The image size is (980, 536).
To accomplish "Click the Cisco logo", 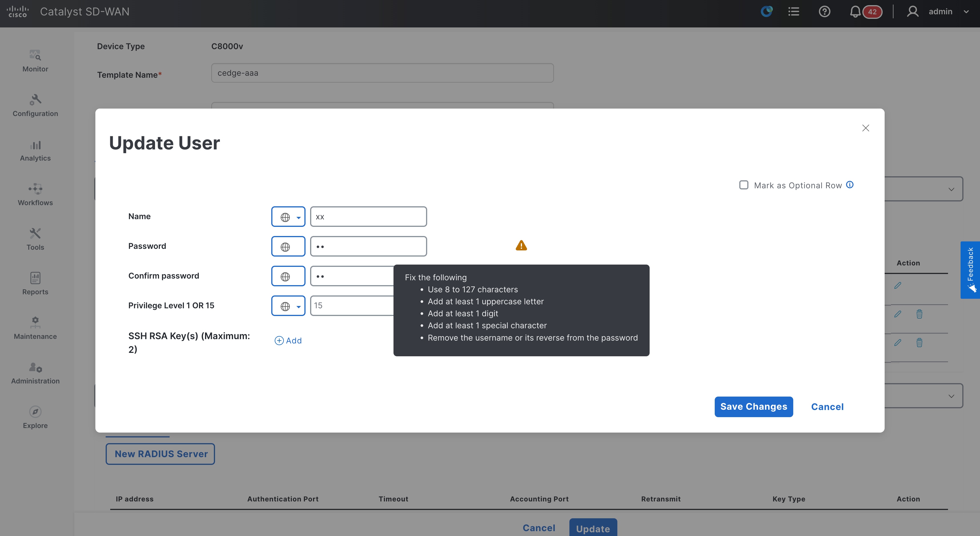I will coord(17,12).
